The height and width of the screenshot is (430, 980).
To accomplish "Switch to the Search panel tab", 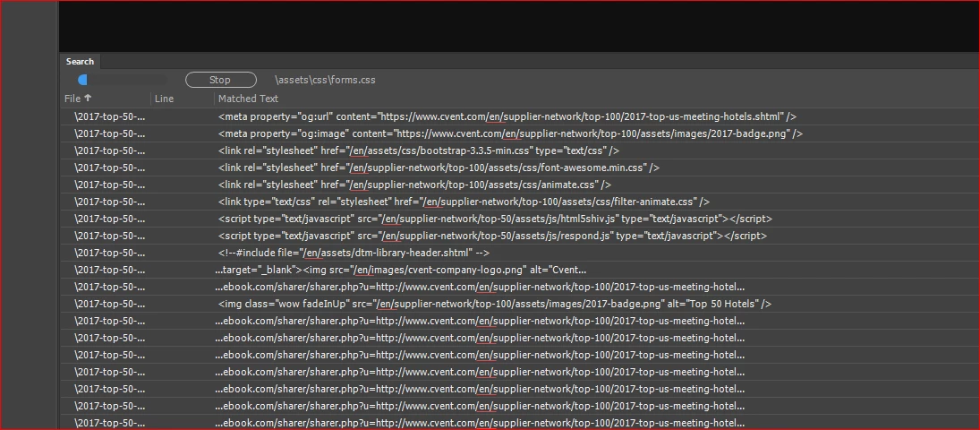I will click(80, 61).
